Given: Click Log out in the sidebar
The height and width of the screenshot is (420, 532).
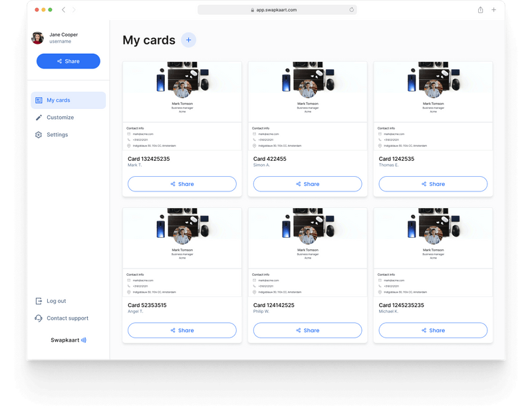Looking at the screenshot, I should [x=57, y=301].
